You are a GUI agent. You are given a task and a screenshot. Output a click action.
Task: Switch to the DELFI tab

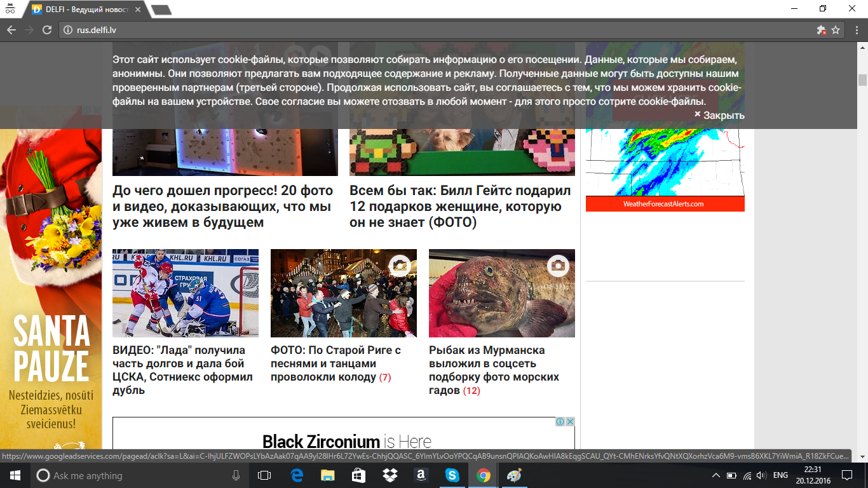click(x=83, y=10)
